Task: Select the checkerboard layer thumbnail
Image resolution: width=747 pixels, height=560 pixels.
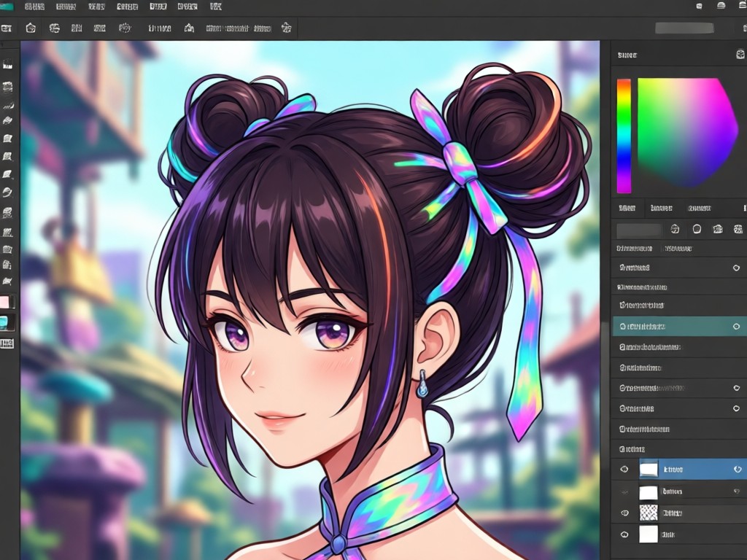Action: tap(649, 513)
